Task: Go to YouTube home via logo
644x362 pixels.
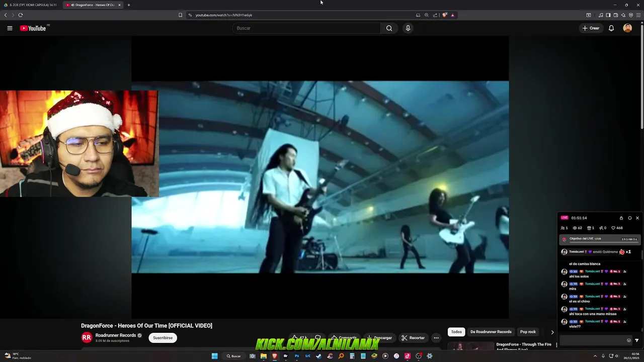Action: pyautogui.click(x=33, y=28)
